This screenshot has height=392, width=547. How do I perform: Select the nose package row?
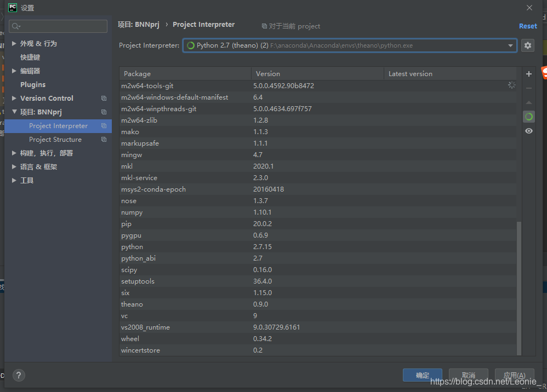(318, 201)
